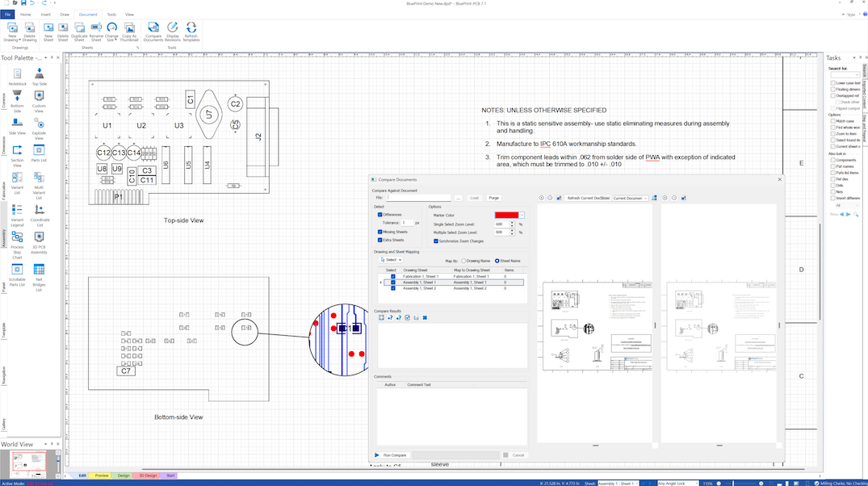Toggle Synchronize Zoom Changes checkbox
The height and width of the screenshot is (486, 868).
(x=436, y=241)
